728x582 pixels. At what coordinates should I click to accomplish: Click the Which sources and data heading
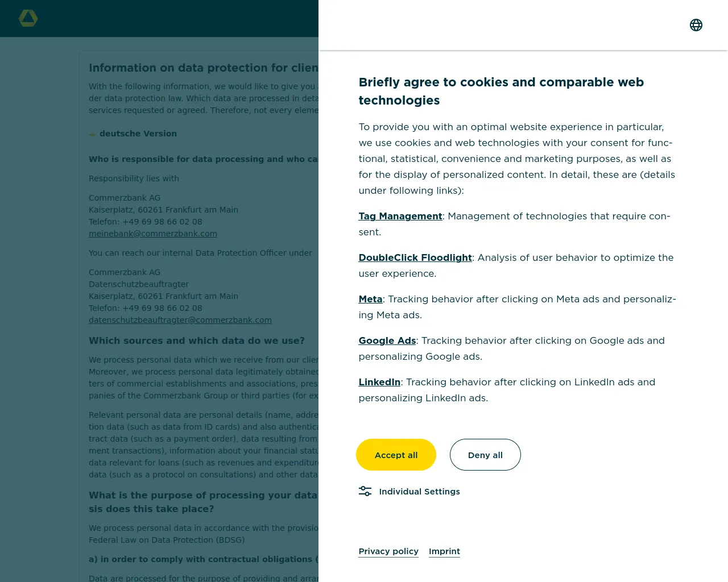tap(196, 340)
